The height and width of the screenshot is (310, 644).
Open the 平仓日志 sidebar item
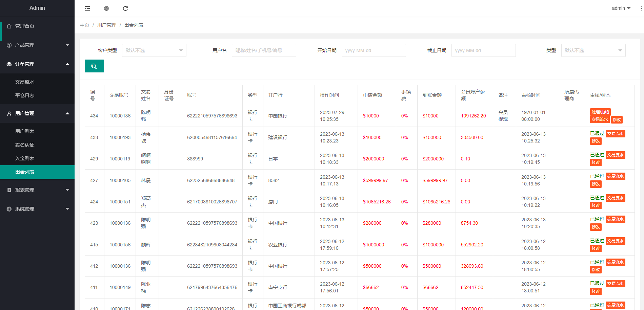[24, 95]
